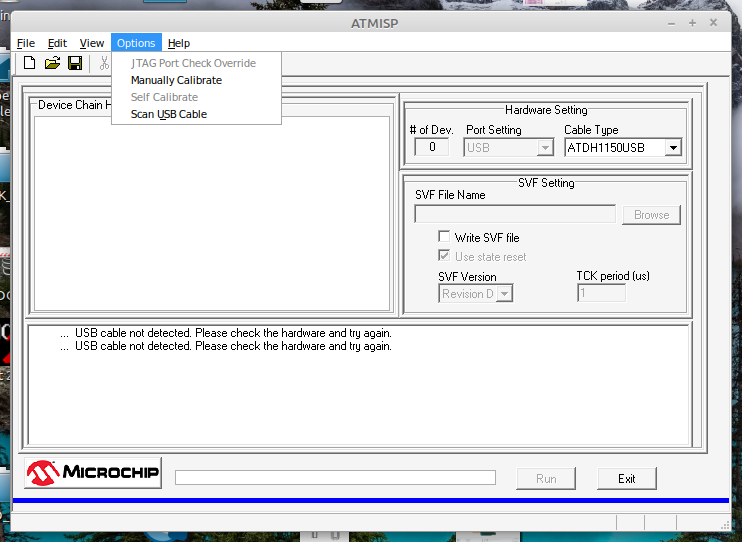
Task: Click the TCK period input field
Action: coord(601,294)
